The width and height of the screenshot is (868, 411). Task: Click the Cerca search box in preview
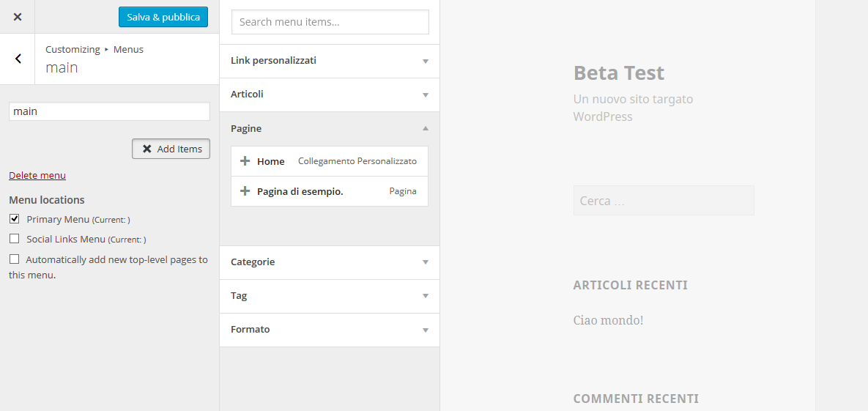point(663,201)
